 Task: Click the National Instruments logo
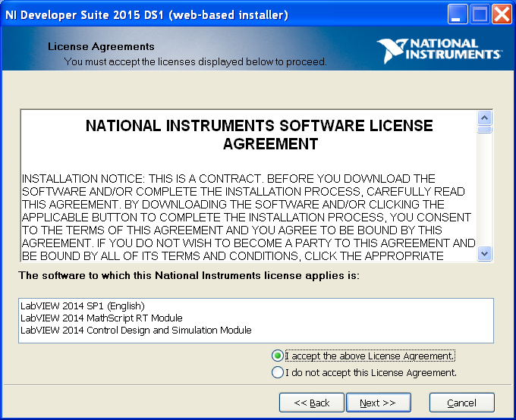pos(439,49)
